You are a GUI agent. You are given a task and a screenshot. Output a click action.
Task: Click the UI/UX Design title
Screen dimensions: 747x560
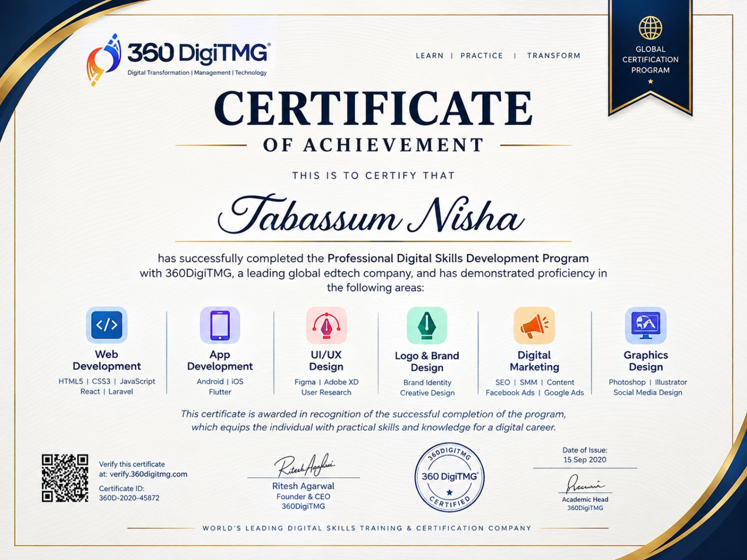click(x=326, y=361)
